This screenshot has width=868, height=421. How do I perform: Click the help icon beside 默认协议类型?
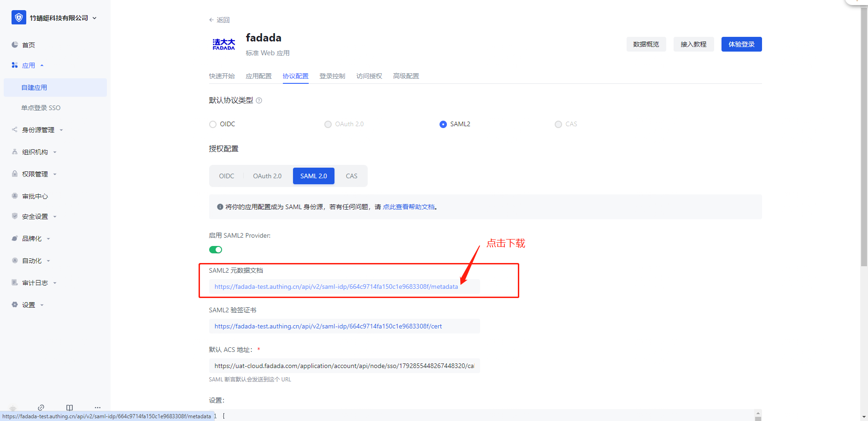[x=259, y=100]
